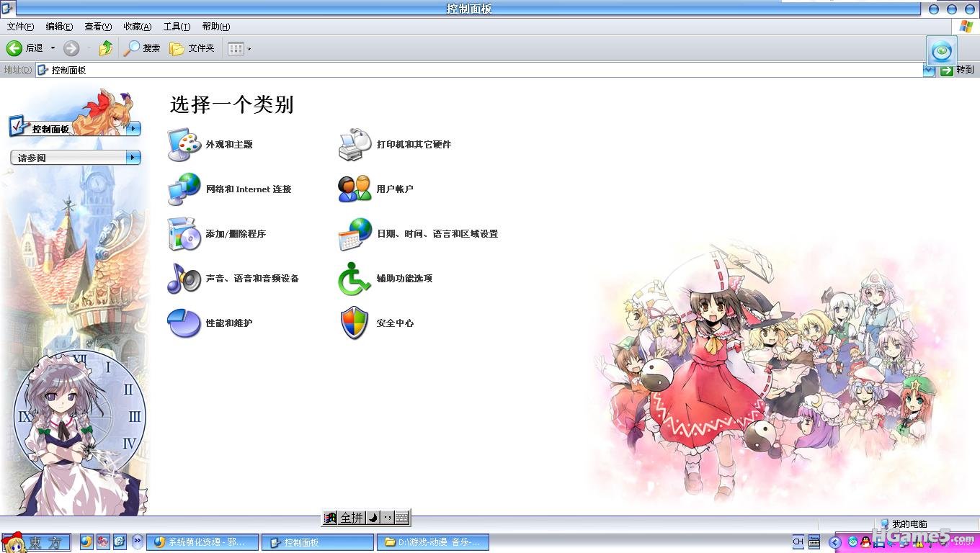Viewport: 980px width, 553px height.
Task: Click the 打印机和其它硬件 link
Action: pos(414,145)
